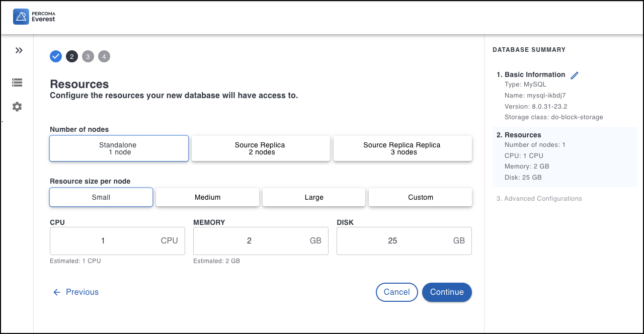Expand the sidebar with double chevron
Screen dimensions: 644x334
click(19, 50)
